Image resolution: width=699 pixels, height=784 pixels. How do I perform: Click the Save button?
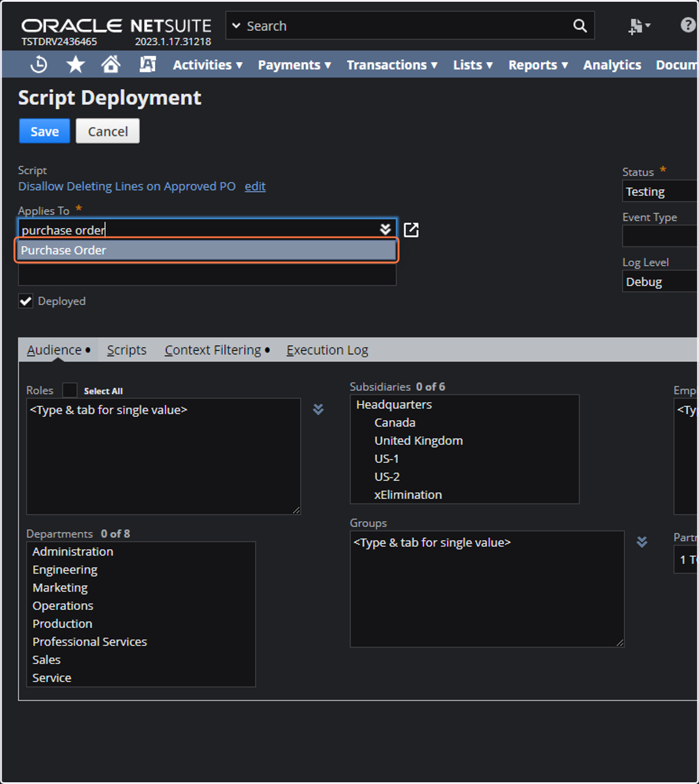(44, 131)
